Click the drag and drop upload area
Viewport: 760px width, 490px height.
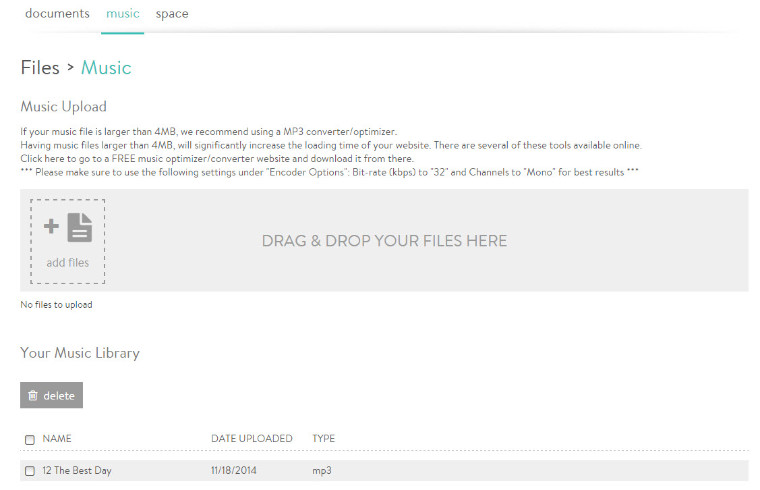pyautogui.click(x=384, y=240)
